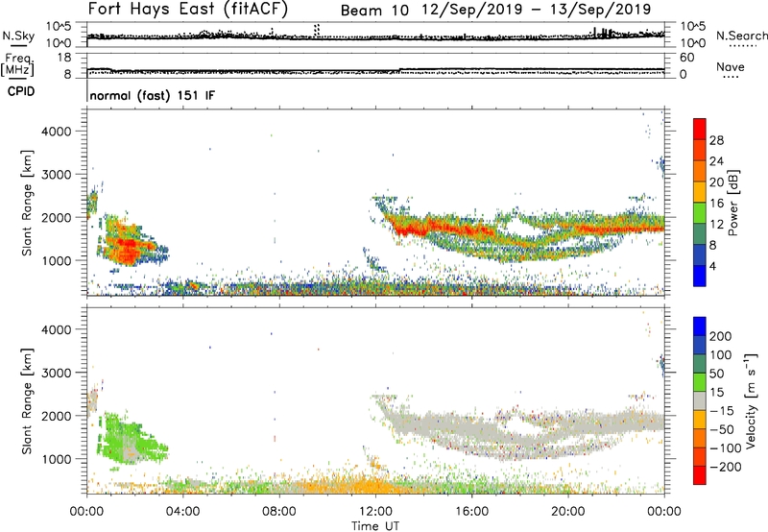
Task: Click the '12' power colorbar label
Action: click(x=716, y=224)
